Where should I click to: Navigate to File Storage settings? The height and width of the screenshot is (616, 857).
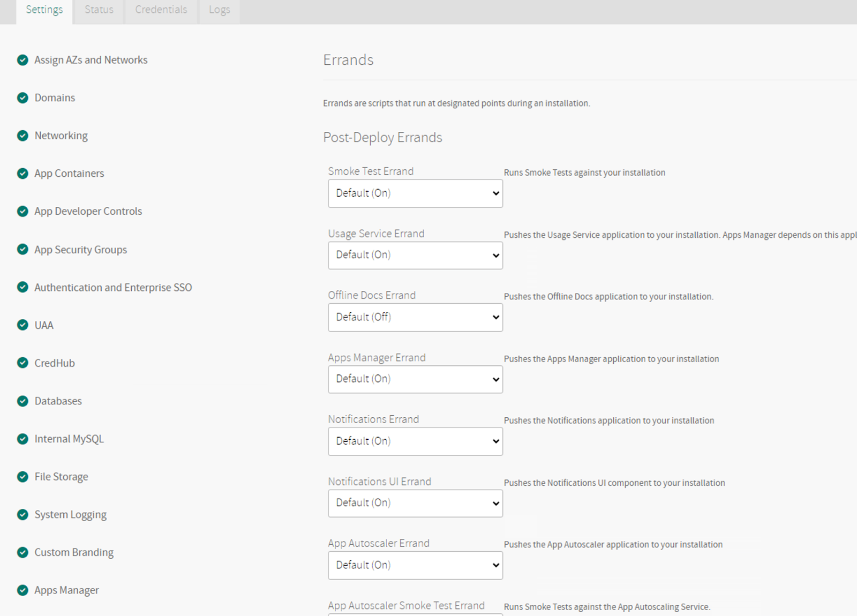[x=62, y=477]
